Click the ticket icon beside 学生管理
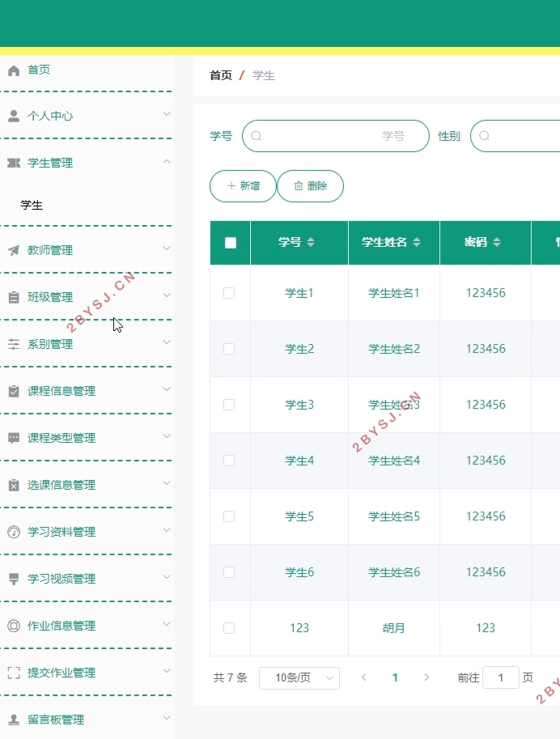The image size is (560, 739). (x=14, y=163)
